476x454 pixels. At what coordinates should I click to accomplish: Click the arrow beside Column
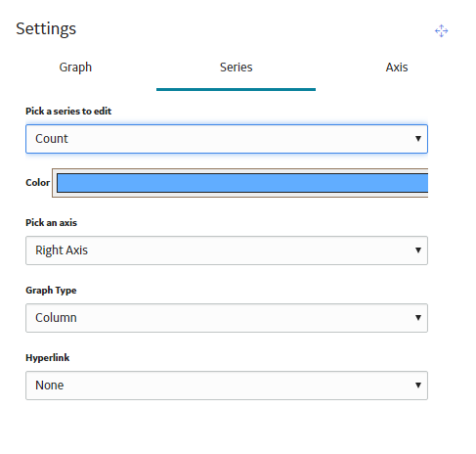coord(418,318)
